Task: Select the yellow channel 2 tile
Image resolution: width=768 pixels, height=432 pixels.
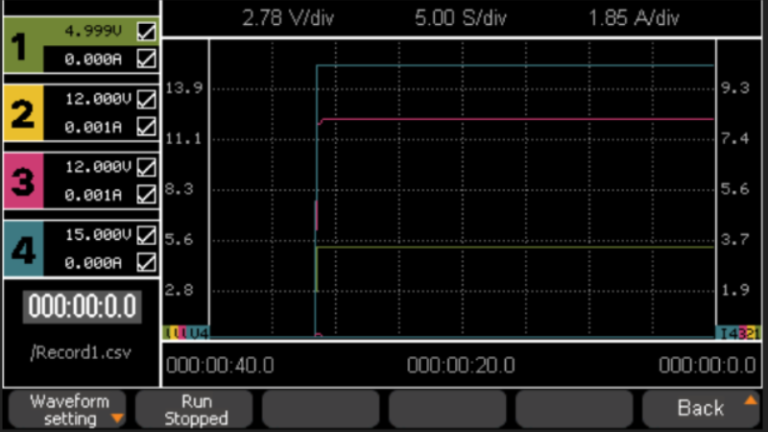Action: (x=22, y=113)
